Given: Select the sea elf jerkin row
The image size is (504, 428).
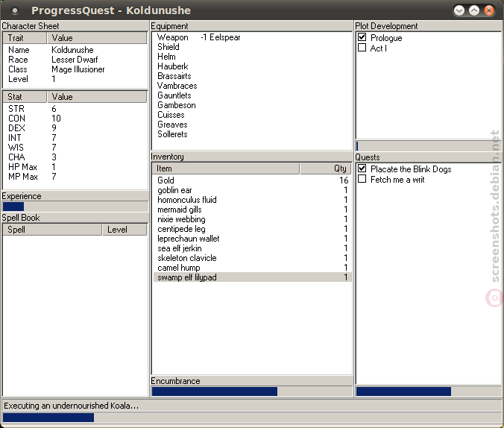Looking at the screenshot, I should pos(252,248).
